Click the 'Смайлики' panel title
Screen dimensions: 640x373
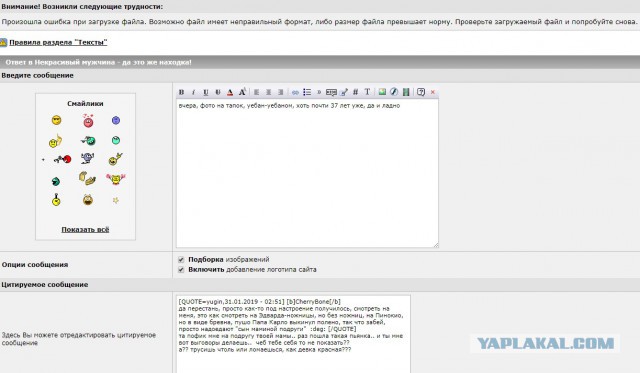pos(85,104)
